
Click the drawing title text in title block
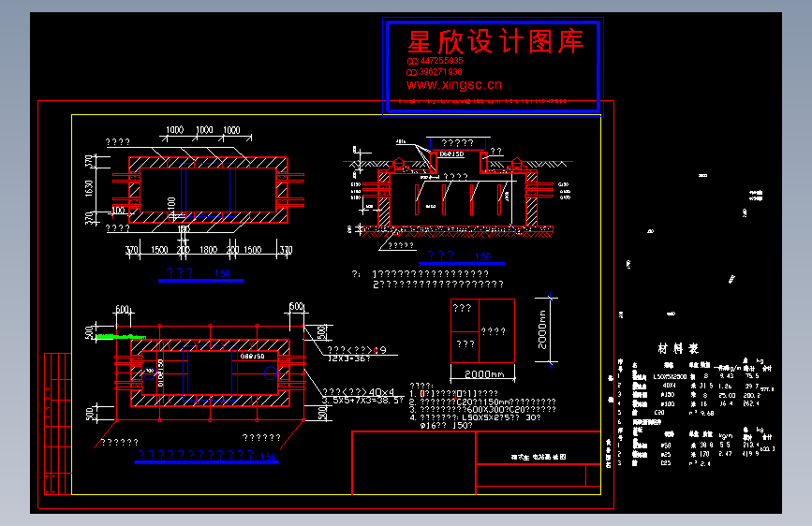click(539, 457)
